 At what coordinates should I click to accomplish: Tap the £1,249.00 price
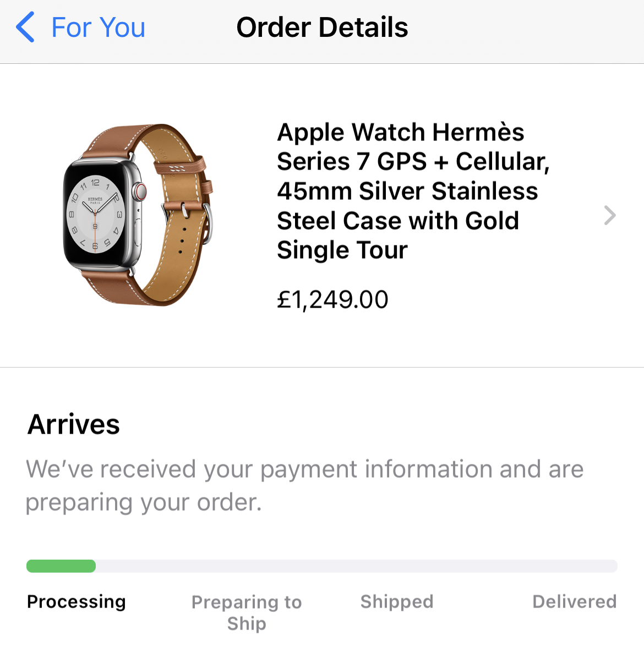coord(332,300)
